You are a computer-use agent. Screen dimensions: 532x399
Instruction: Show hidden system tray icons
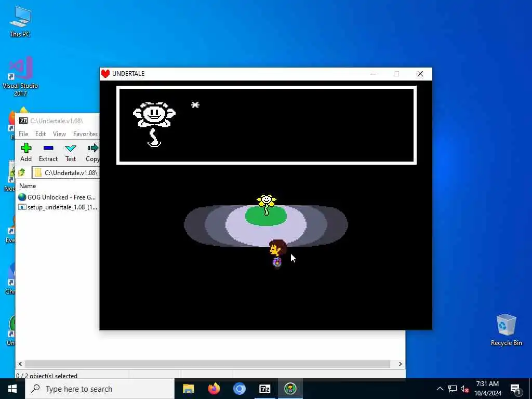(440, 389)
